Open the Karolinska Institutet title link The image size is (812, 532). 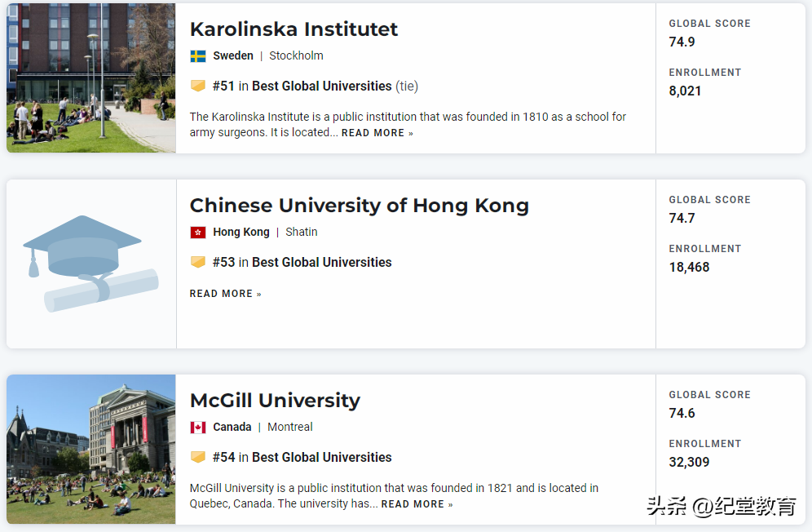[x=293, y=29]
